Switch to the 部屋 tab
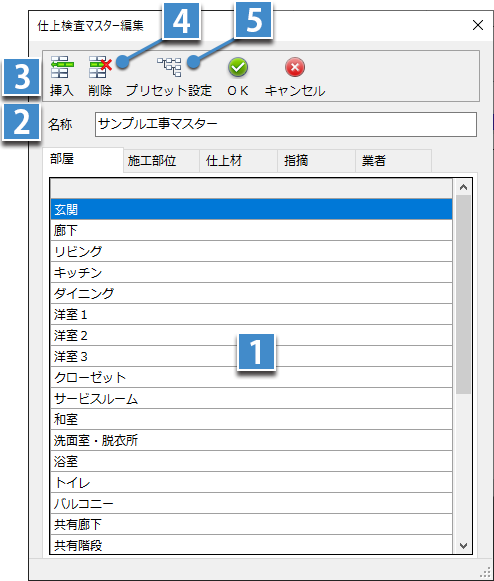Screen dimensions: 494x581 (83, 160)
